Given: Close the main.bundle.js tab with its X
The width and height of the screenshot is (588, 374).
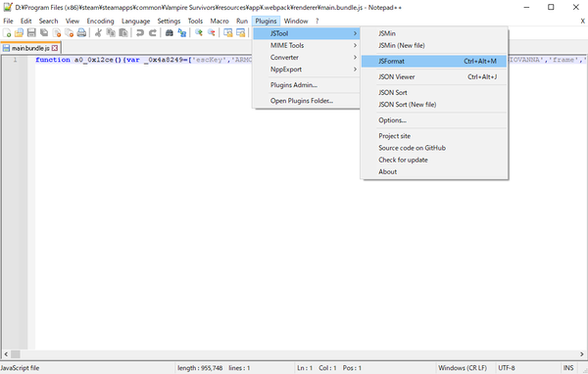Looking at the screenshot, I should point(55,48).
